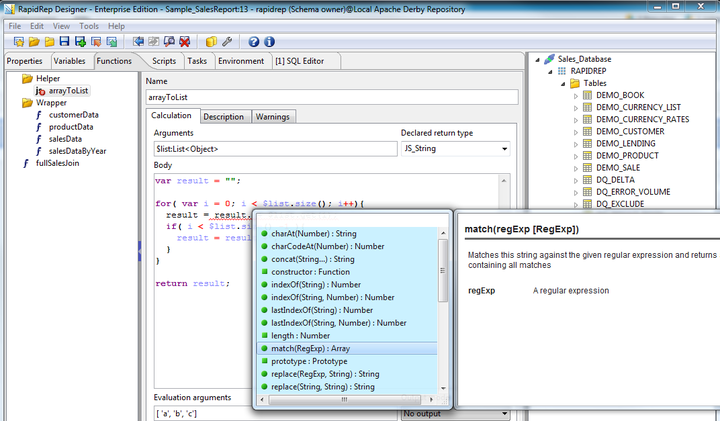Choose concat(String...) : String suggestion
The width and height of the screenshot is (720, 421).
[348, 259]
